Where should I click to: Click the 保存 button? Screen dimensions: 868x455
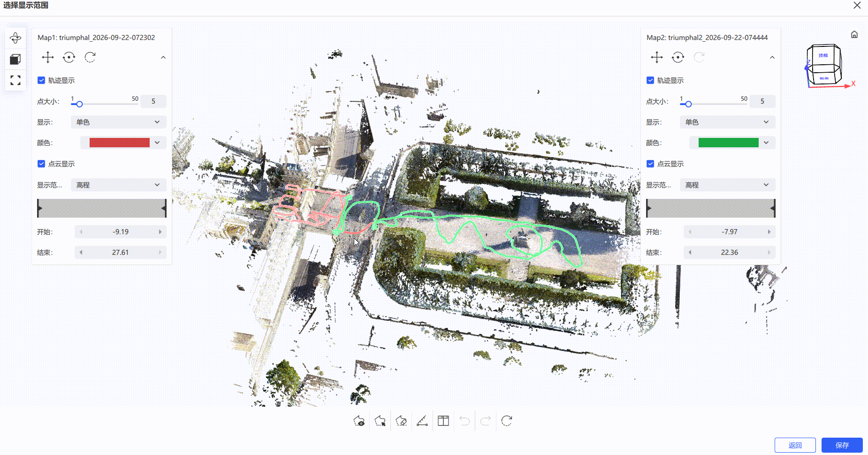842,445
